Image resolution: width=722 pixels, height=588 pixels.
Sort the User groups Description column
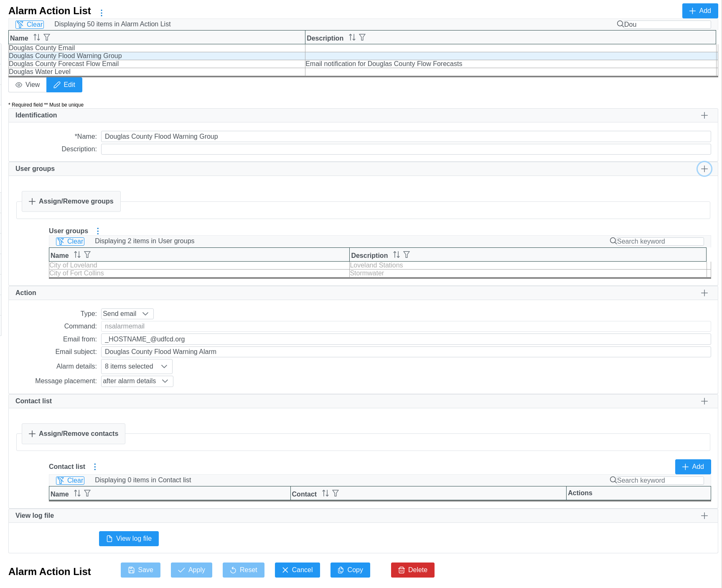click(x=397, y=255)
